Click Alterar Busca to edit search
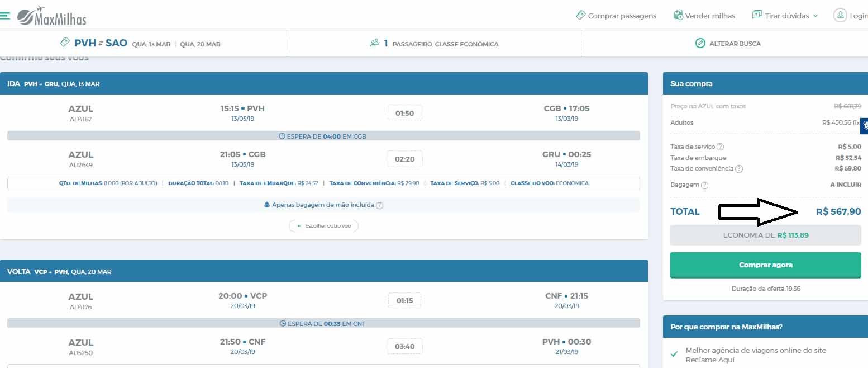Screen dimensions: 868x368 [735, 44]
